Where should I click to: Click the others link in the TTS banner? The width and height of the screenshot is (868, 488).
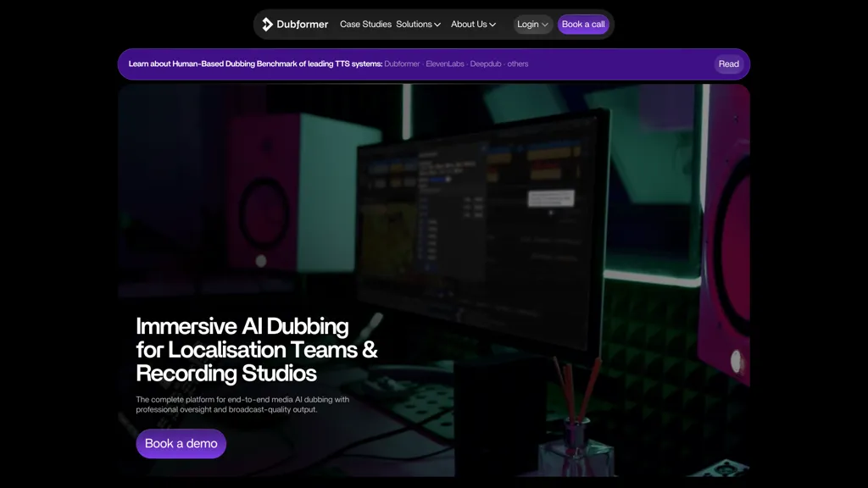tap(517, 64)
